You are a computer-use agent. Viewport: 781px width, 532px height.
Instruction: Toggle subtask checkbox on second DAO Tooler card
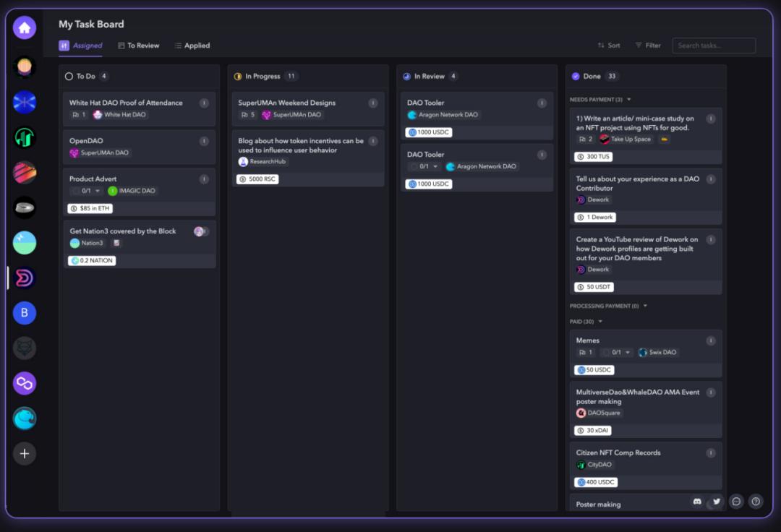[414, 166]
